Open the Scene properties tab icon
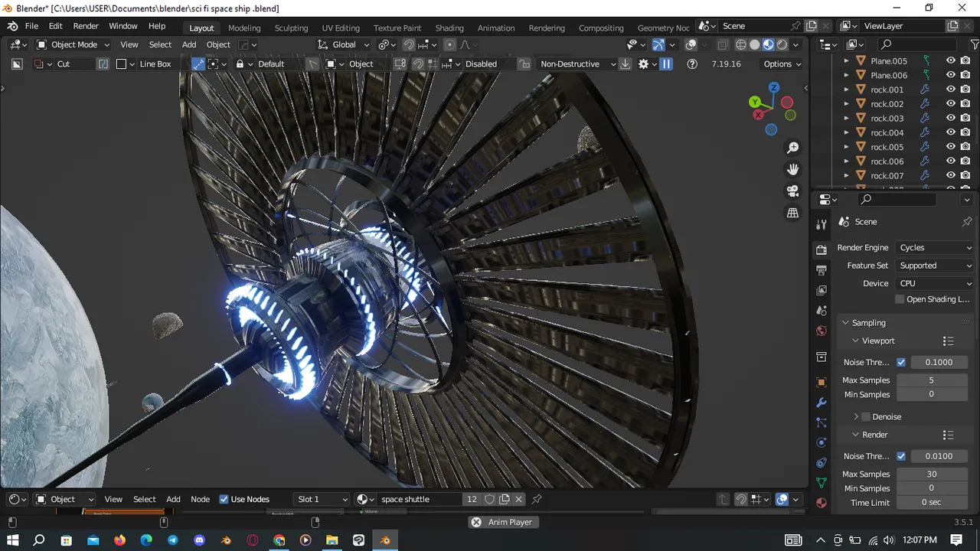Image resolution: width=980 pixels, height=551 pixels. tap(822, 311)
